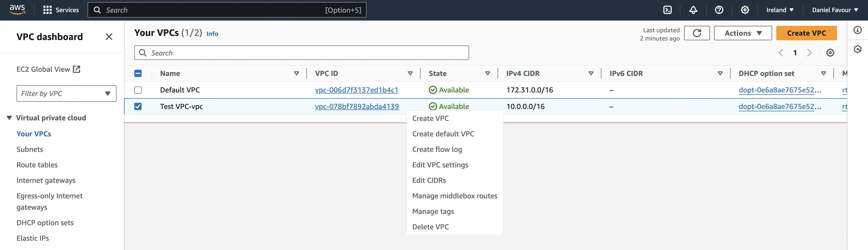Open the top bar settings gear

click(745, 10)
